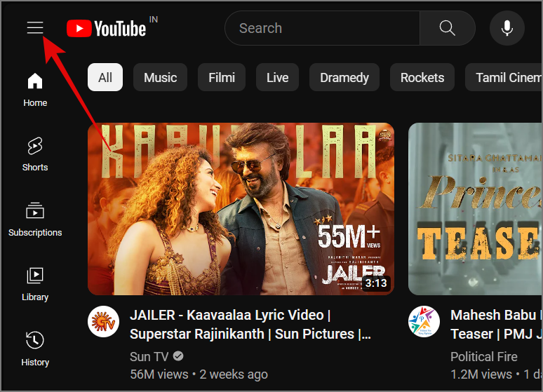Select the Filmi filter chip
This screenshot has width=543, height=392.
point(222,77)
